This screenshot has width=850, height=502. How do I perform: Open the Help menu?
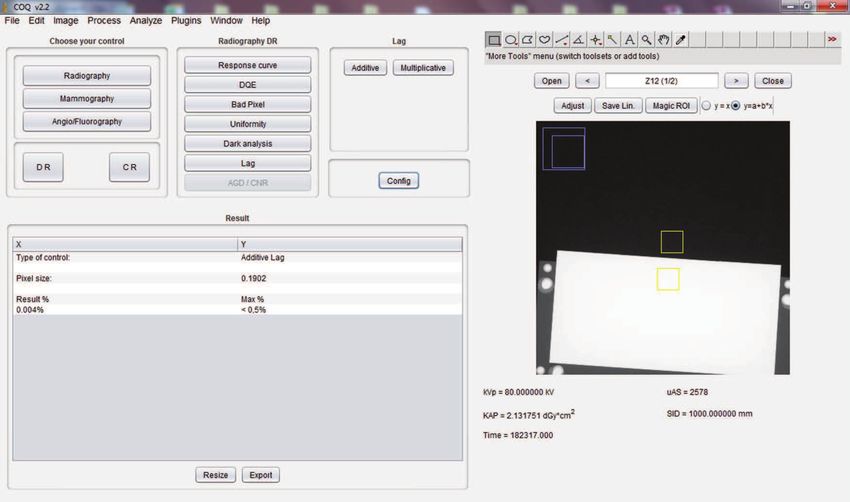(x=260, y=21)
